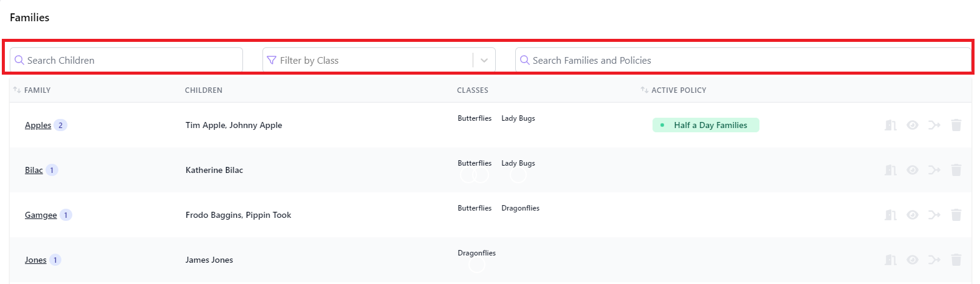Open the Gamgee family link
This screenshot has height=284, width=980.
pyautogui.click(x=41, y=215)
